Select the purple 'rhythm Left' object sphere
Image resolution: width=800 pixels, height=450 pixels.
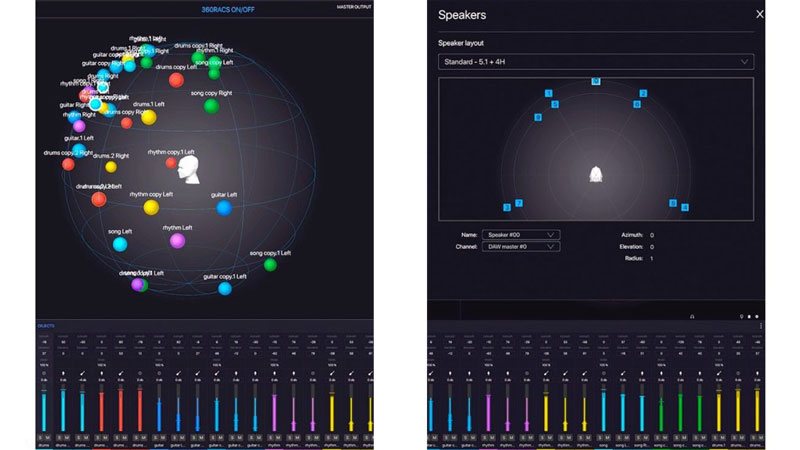[177, 240]
